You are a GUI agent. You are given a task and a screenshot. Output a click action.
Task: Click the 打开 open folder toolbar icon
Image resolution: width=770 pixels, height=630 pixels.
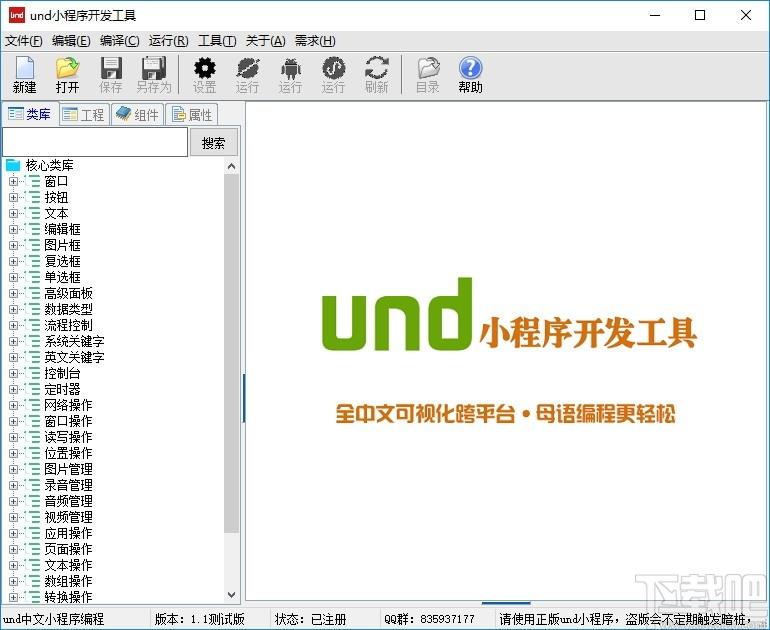pos(67,68)
